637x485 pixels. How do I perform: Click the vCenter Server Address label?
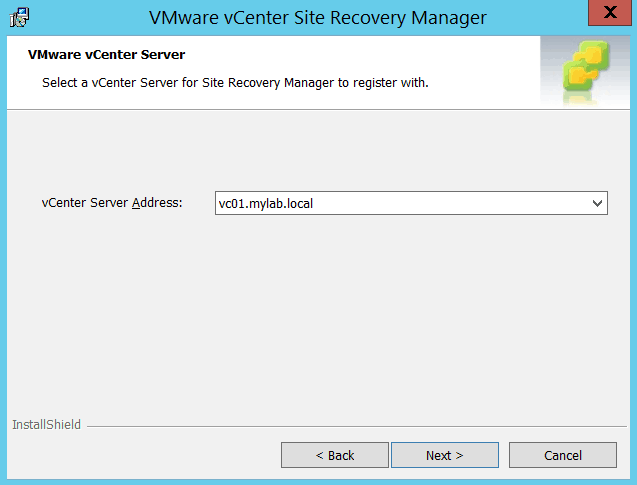(111, 203)
